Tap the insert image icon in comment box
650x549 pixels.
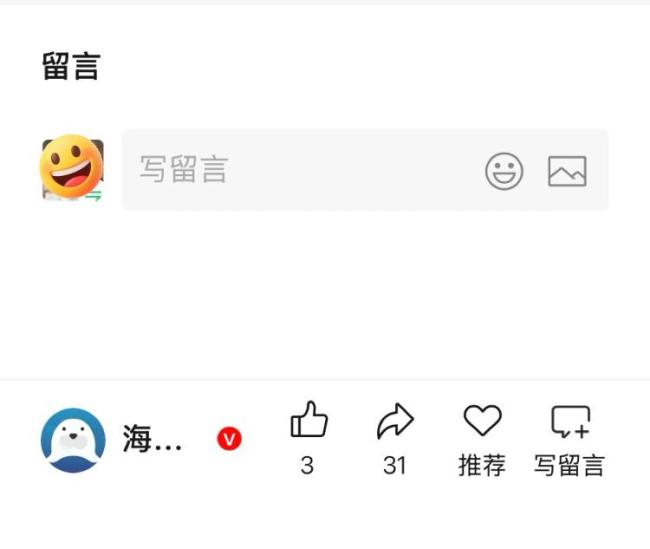(567, 171)
